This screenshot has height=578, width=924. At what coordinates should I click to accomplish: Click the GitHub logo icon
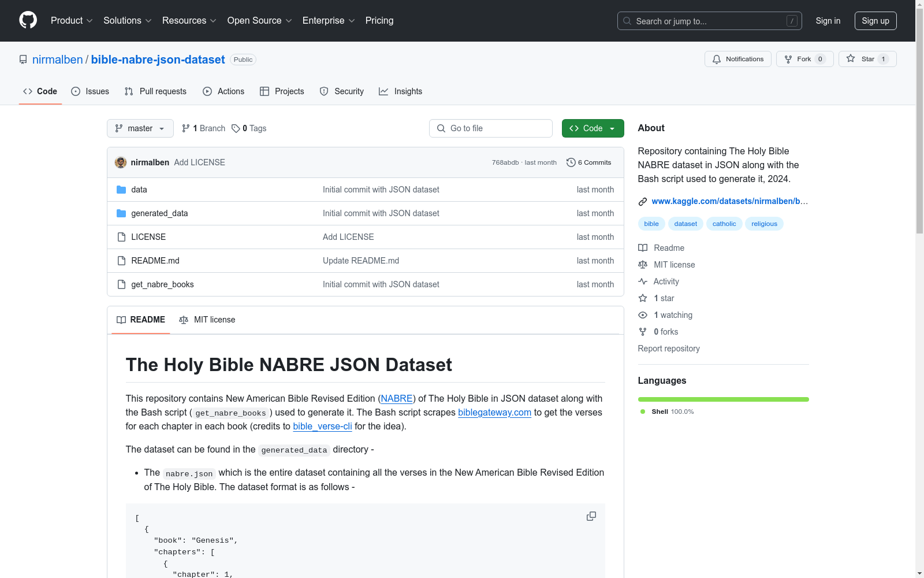28,20
